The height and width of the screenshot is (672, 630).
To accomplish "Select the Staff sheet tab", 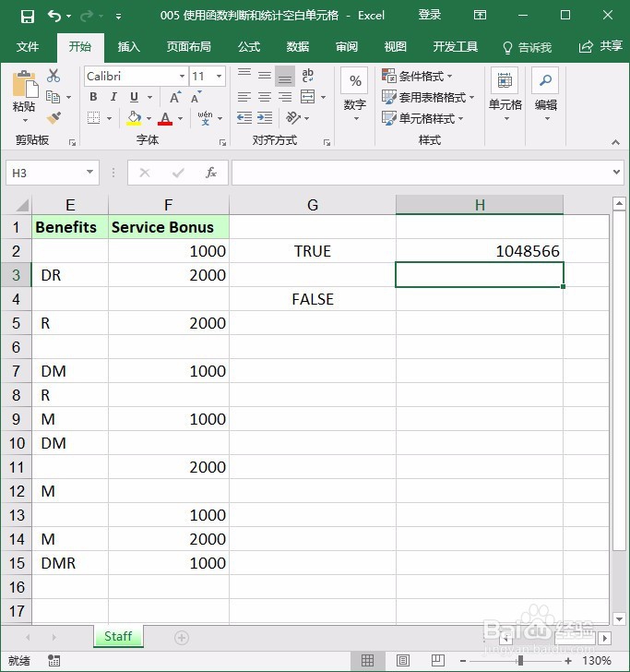I will pyautogui.click(x=118, y=636).
